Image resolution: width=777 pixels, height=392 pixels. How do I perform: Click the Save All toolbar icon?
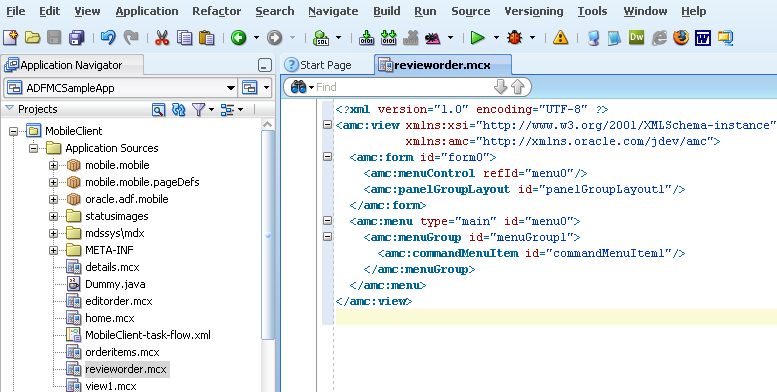point(76,38)
